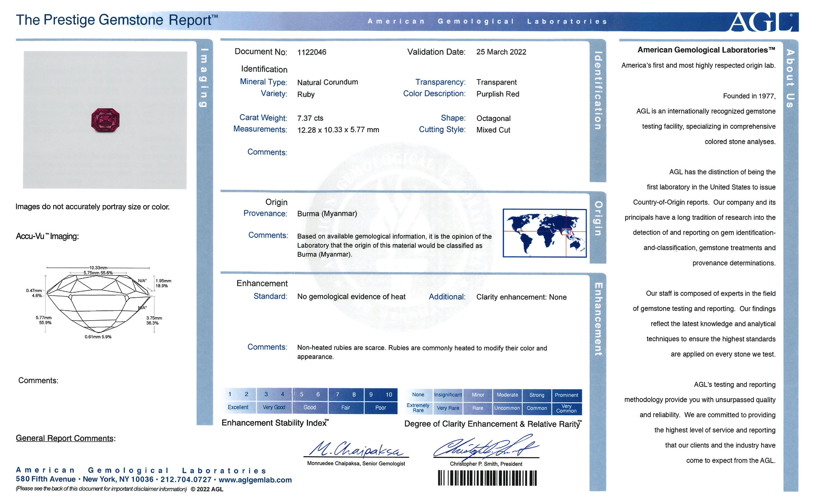Click No gemological evidence of heat
Screen dimensions: 818x504
click(351, 297)
